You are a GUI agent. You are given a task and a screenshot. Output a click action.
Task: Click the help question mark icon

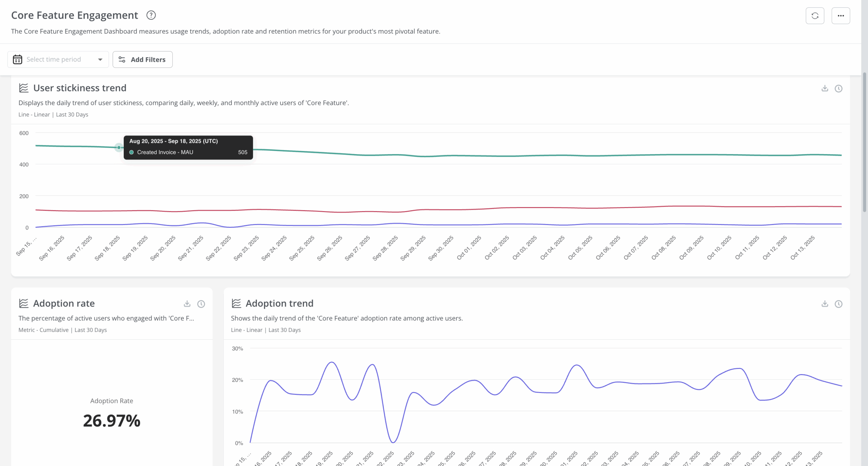(151, 15)
